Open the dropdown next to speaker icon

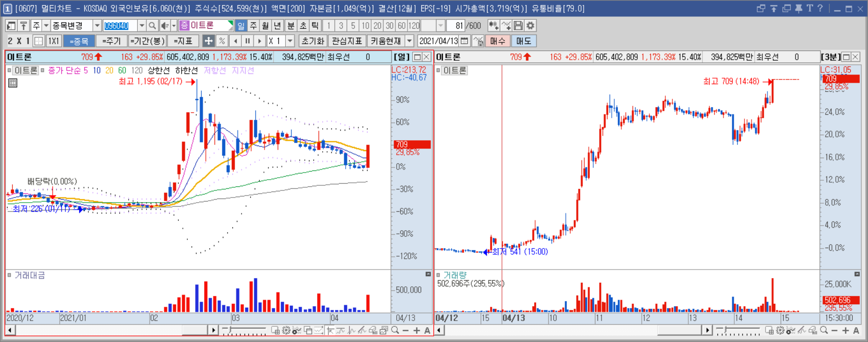click(174, 26)
